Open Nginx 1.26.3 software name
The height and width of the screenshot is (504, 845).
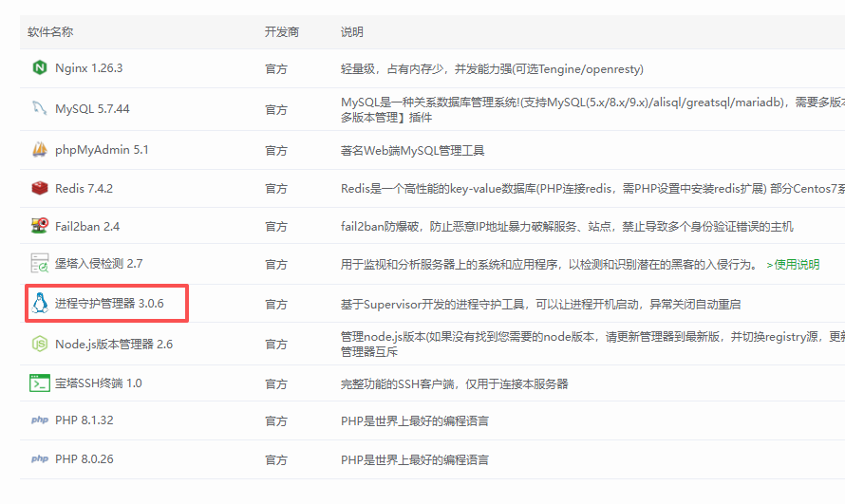[x=88, y=68]
